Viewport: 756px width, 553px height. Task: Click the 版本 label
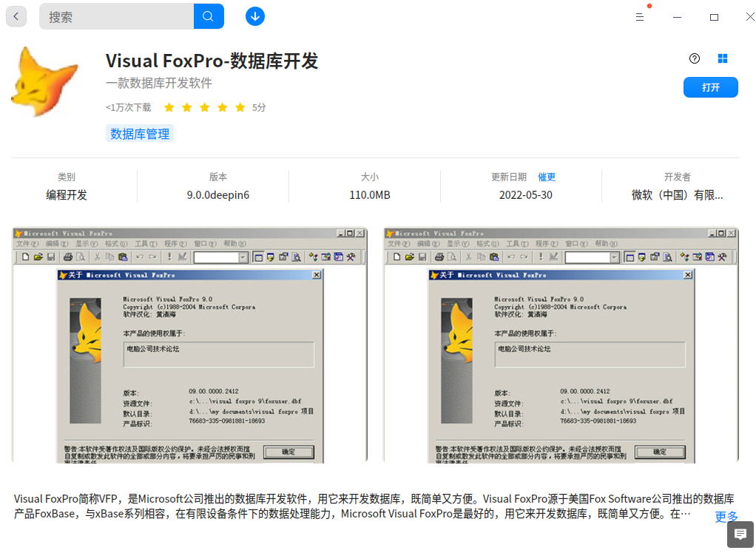tap(218, 177)
